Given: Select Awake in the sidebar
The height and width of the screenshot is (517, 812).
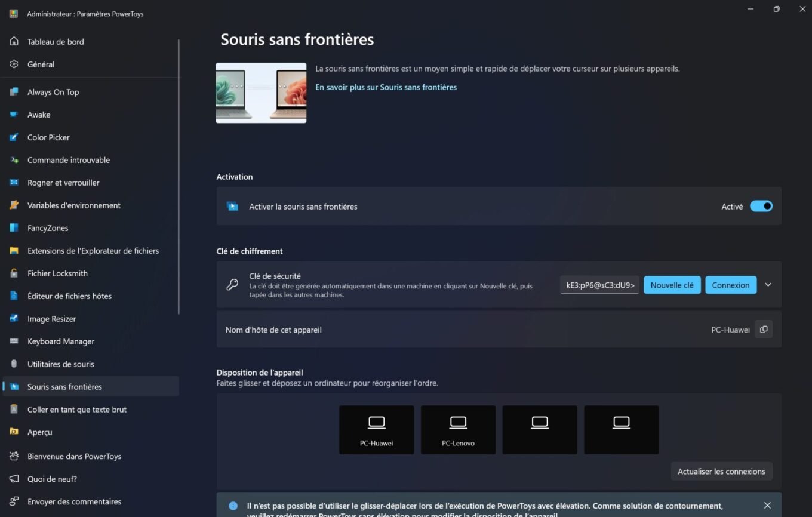Looking at the screenshot, I should coord(91,115).
